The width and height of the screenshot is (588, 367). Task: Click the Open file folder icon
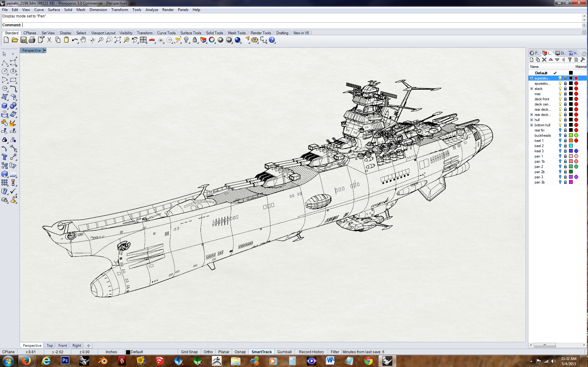coord(15,40)
